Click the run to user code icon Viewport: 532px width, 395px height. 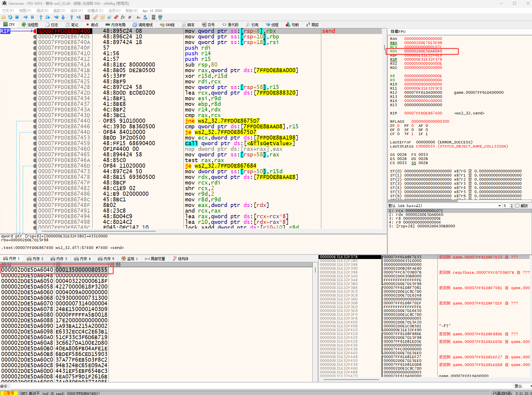pyautogui.click(x=79, y=17)
